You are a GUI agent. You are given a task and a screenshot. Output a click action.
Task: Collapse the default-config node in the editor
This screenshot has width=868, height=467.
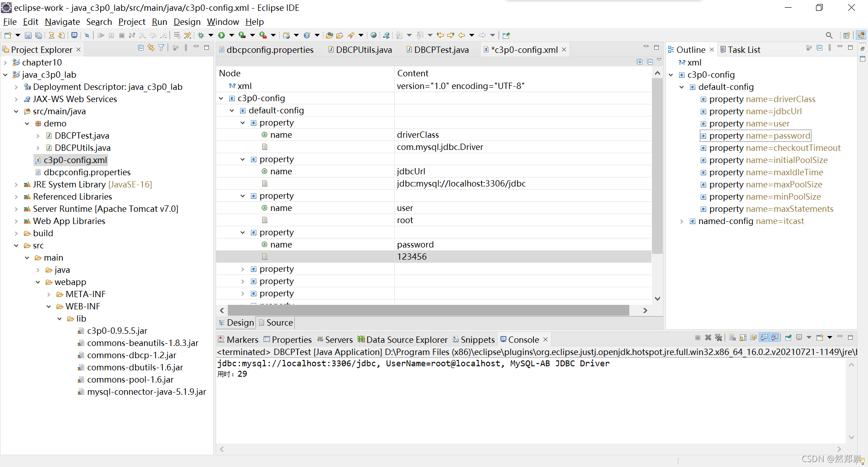pyautogui.click(x=232, y=110)
